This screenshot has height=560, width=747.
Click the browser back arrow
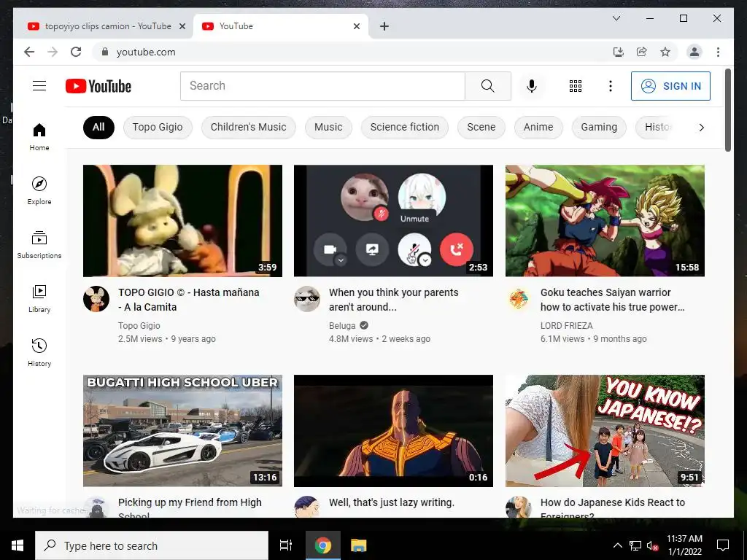click(x=29, y=52)
